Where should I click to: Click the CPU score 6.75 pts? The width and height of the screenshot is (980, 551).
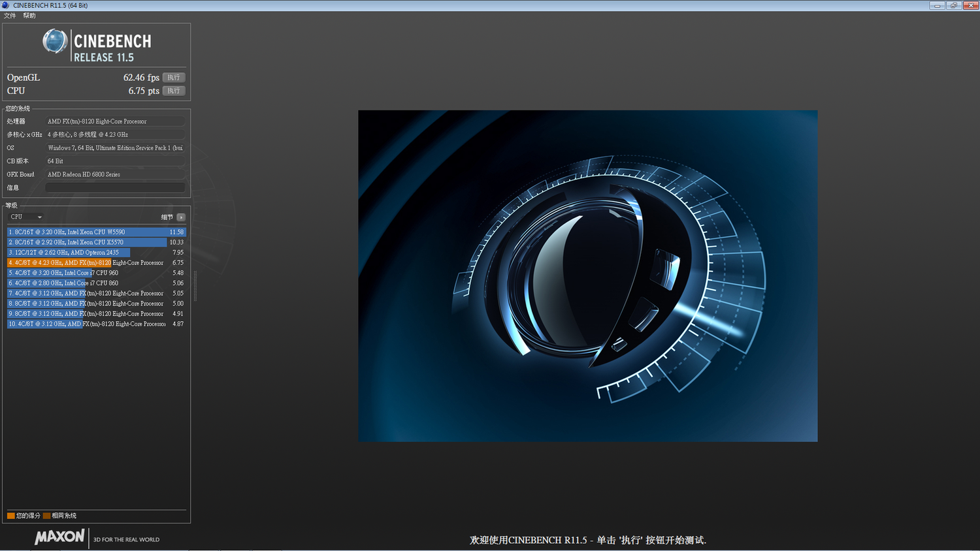click(144, 91)
